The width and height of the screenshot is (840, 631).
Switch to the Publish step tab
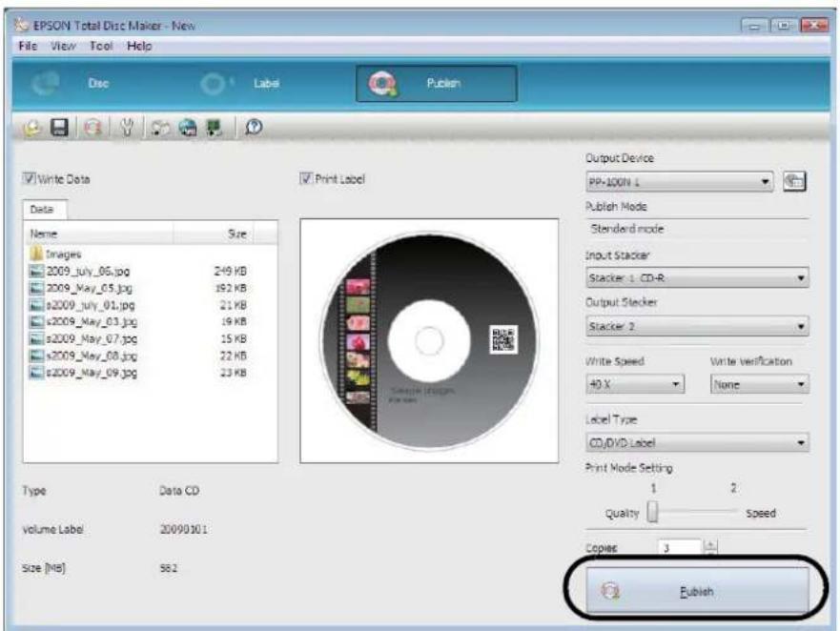(x=437, y=84)
